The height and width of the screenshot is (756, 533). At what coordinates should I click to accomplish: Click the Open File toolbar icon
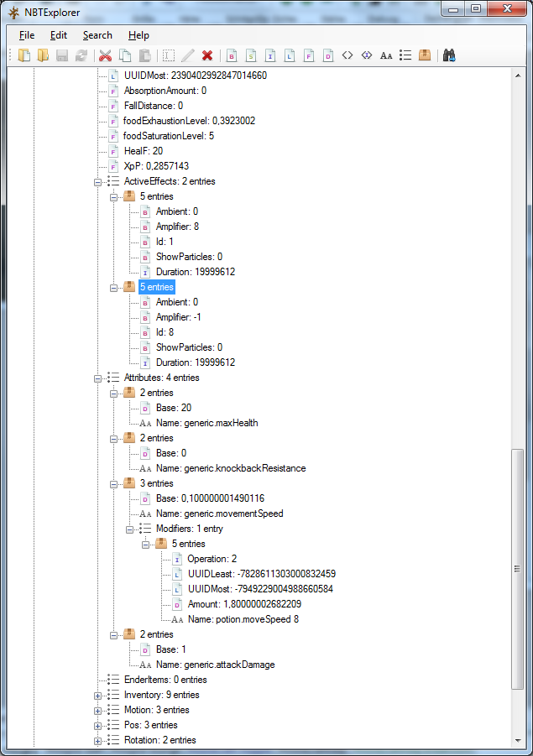(x=24, y=55)
